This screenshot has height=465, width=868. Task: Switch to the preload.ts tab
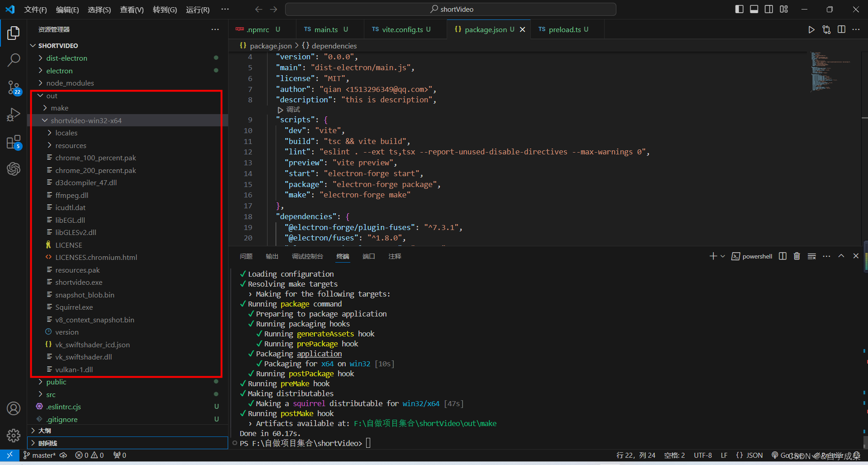point(568,29)
